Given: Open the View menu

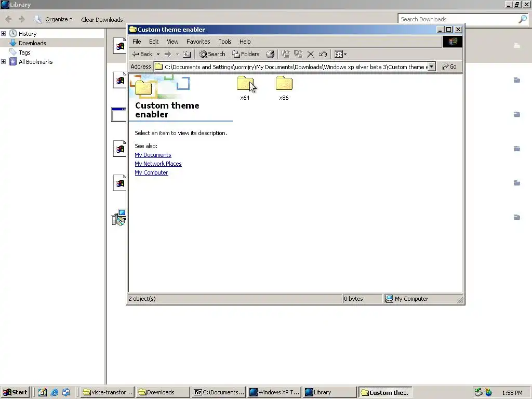Looking at the screenshot, I should [x=172, y=42].
